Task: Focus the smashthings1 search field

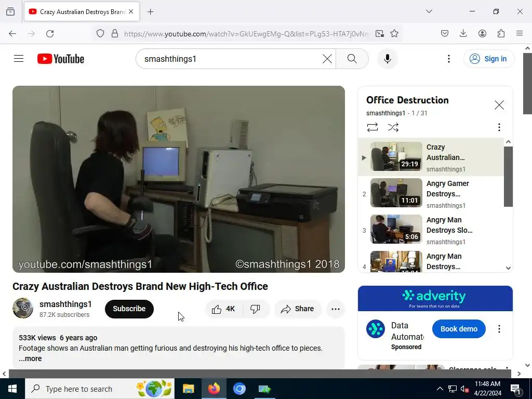Action: tap(231, 59)
